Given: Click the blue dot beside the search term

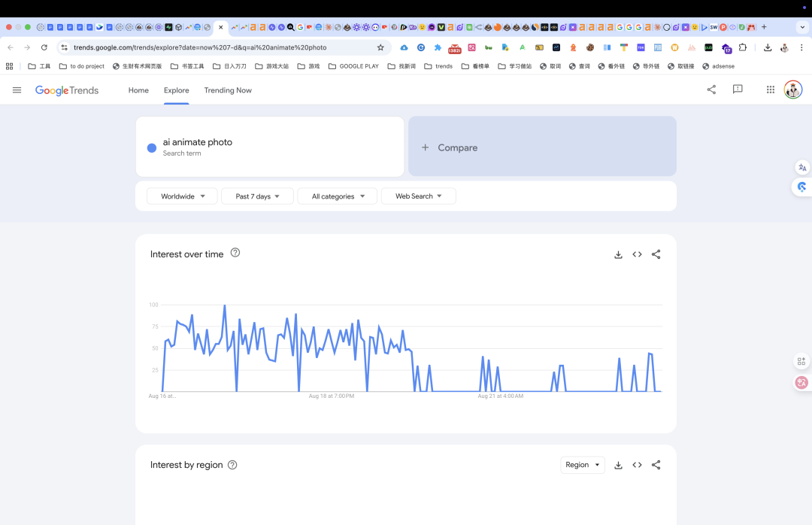Looking at the screenshot, I should pyautogui.click(x=152, y=147).
